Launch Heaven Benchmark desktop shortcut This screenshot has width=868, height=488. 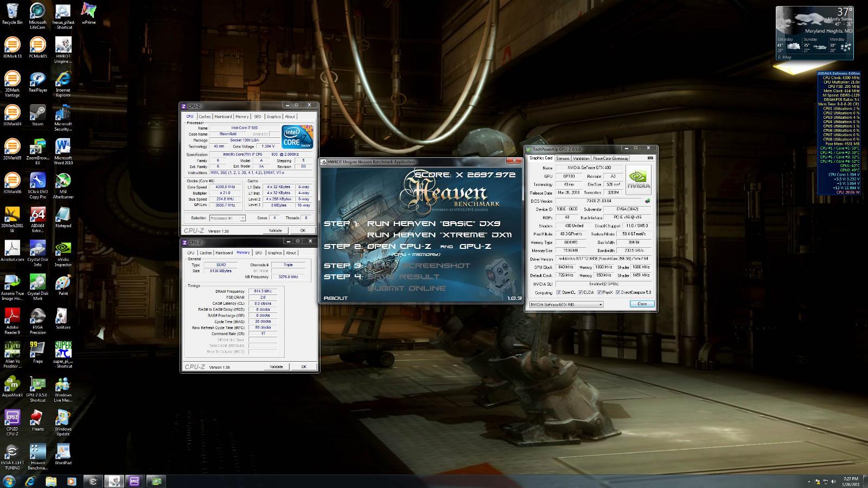pos(37,457)
